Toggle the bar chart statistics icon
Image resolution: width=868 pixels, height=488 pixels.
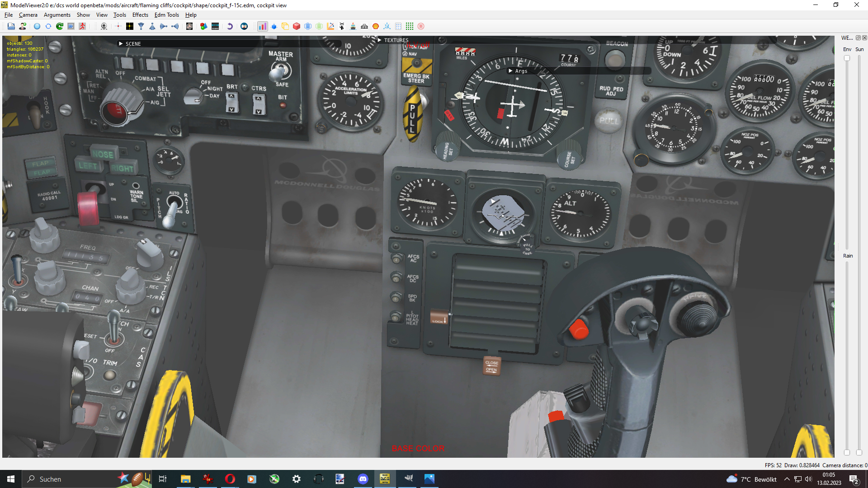(263, 26)
